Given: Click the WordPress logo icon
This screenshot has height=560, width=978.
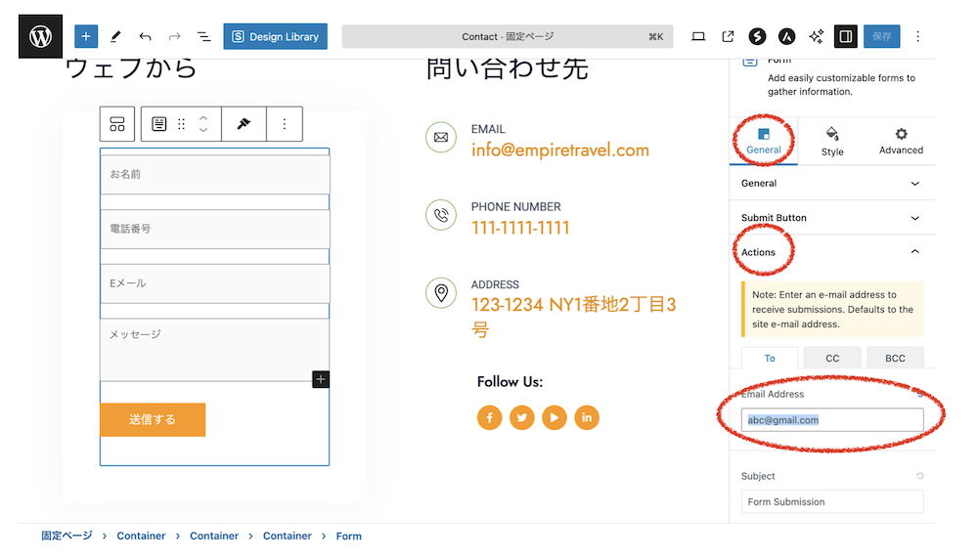Looking at the screenshot, I should coord(40,36).
